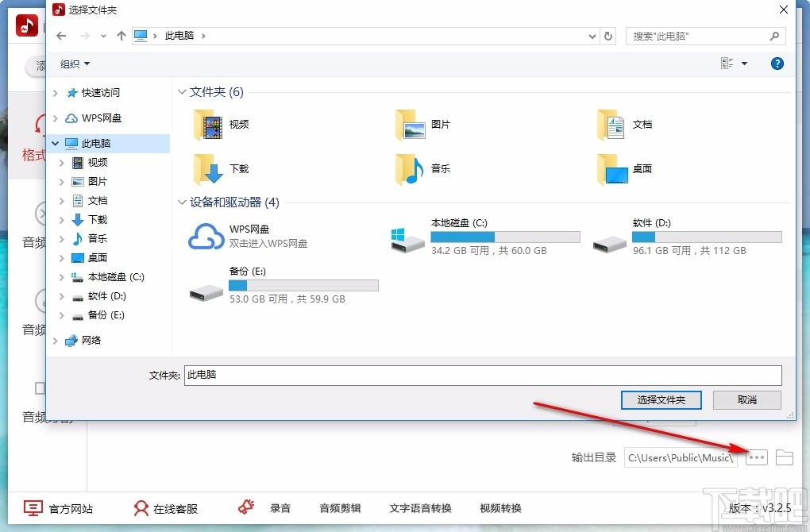Image resolution: width=810 pixels, height=532 pixels.
Task: Open 在线客服 in the converter bottom bar
Action: coord(165,509)
